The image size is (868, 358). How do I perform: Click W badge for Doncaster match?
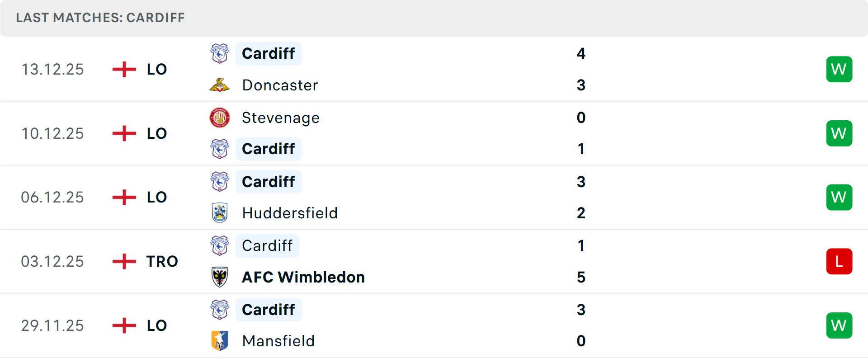pyautogui.click(x=839, y=69)
